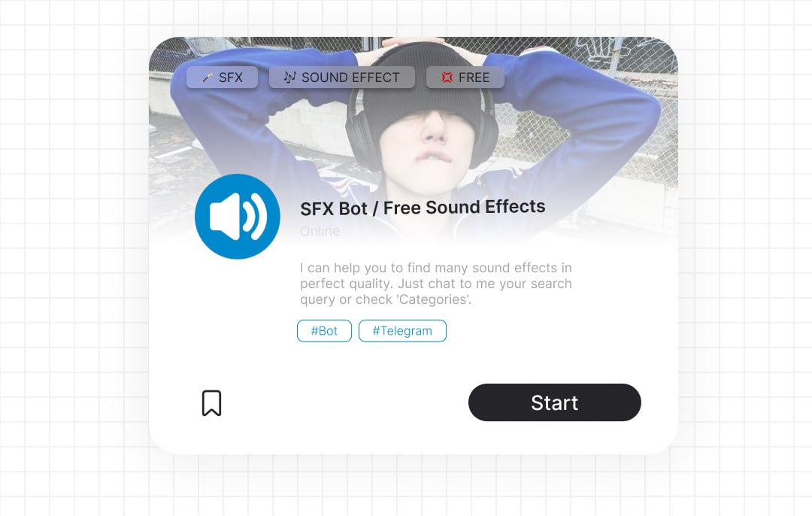Click the Online status text
This screenshot has height=516, width=812.
pyautogui.click(x=320, y=231)
